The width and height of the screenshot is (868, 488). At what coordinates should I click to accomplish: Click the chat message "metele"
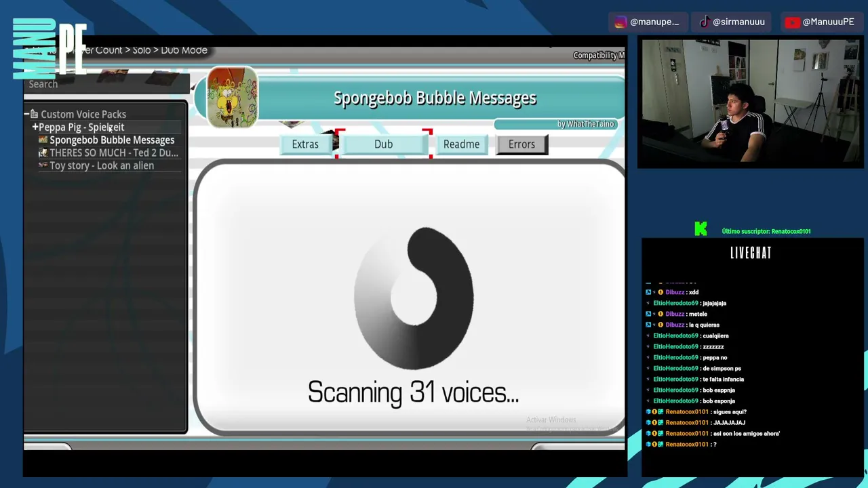pos(698,314)
